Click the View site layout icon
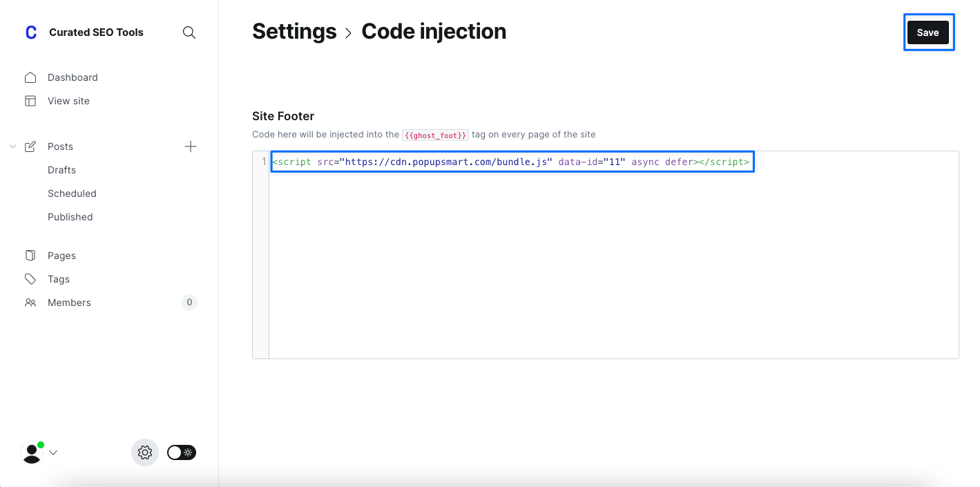This screenshot has height=487, width=980. [x=30, y=101]
